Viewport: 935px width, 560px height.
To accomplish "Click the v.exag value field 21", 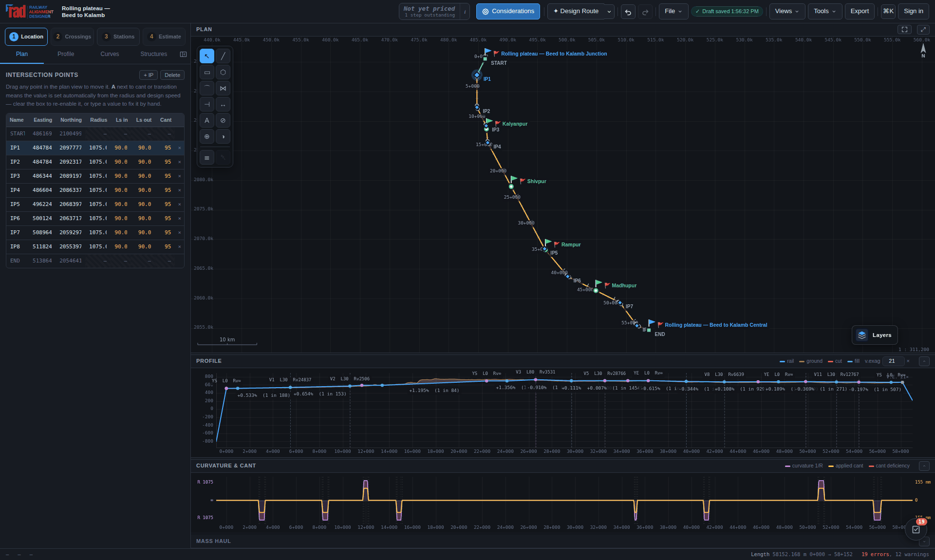I will [x=894, y=361].
